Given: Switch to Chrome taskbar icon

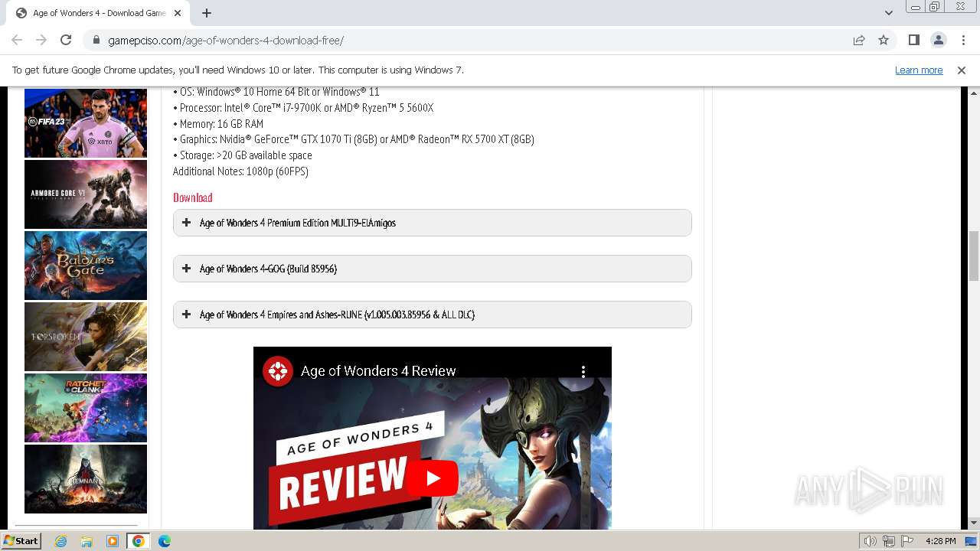Looking at the screenshot, I should click(x=139, y=541).
